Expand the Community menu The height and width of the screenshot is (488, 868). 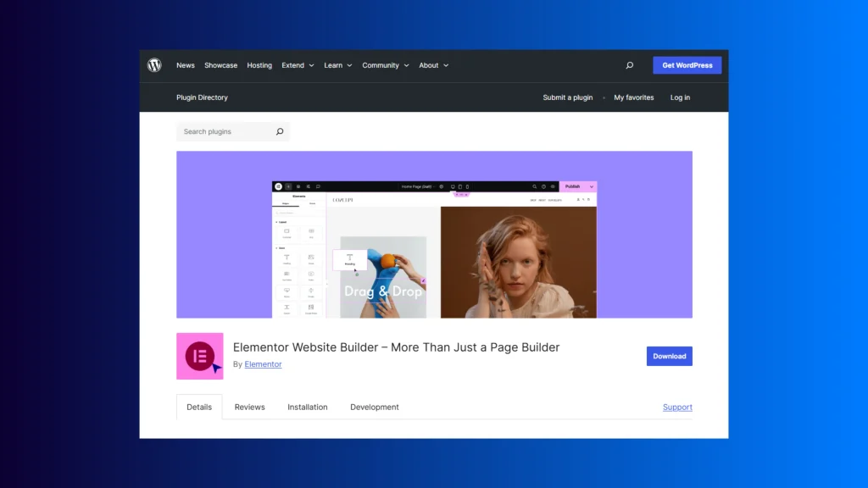click(385, 65)
